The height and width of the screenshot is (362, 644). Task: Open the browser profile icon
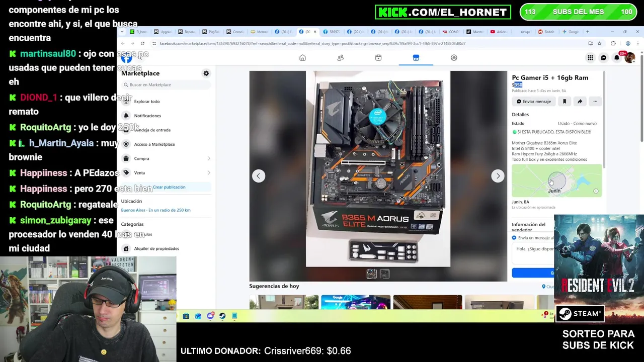click(x=628, y=44)
